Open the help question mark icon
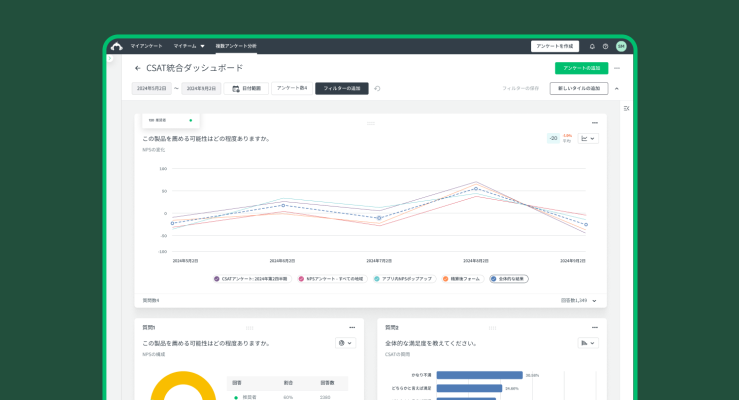 click(x=606, y=46)
